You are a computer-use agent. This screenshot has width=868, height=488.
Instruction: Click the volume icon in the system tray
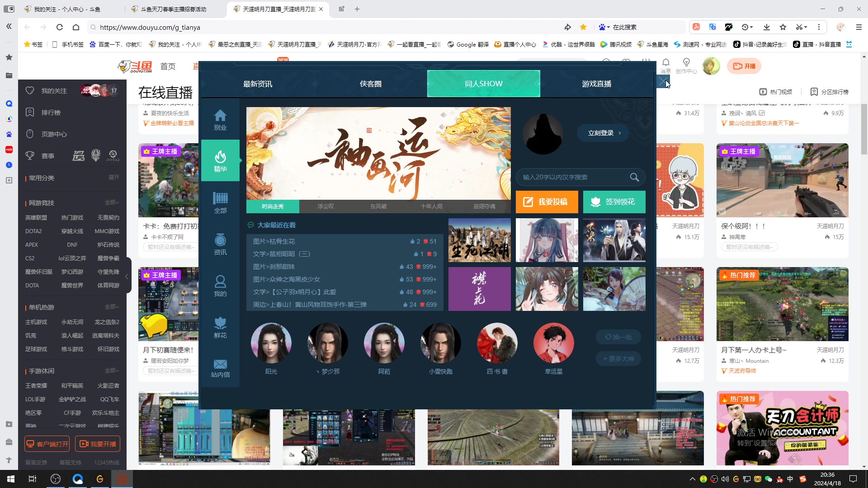pyautogui.click(x=725, y=479)
